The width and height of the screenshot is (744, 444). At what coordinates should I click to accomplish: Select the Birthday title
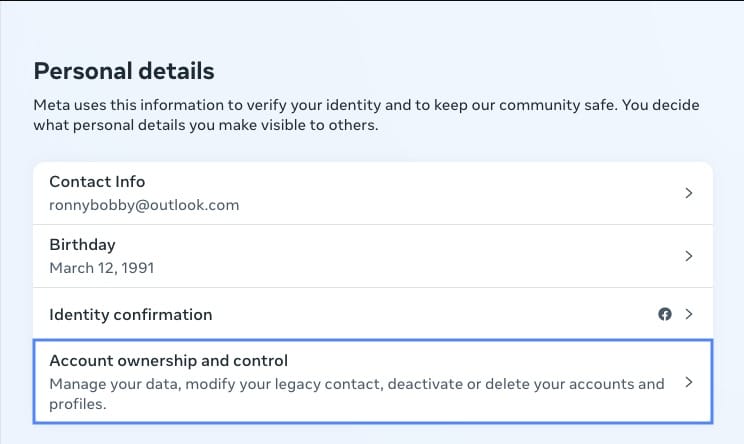pos(83,245)
